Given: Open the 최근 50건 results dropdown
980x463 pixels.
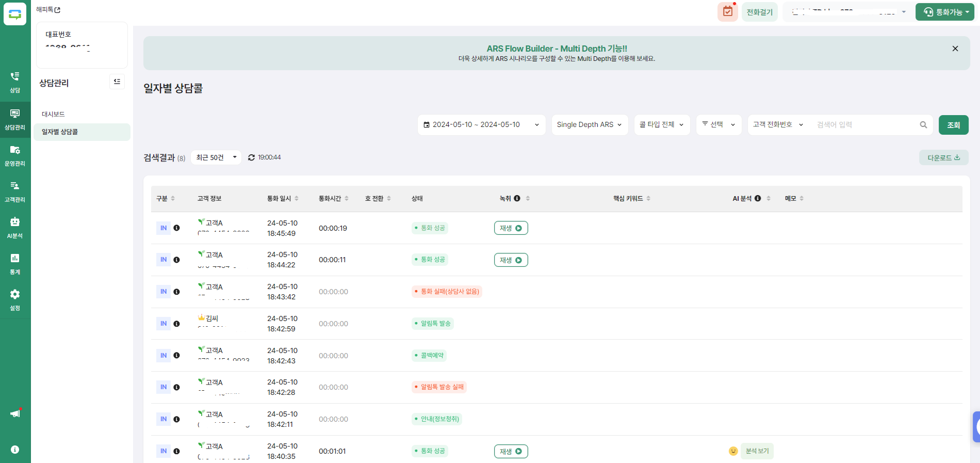Looking at the screenshot, I should click(x=216, y=157).
